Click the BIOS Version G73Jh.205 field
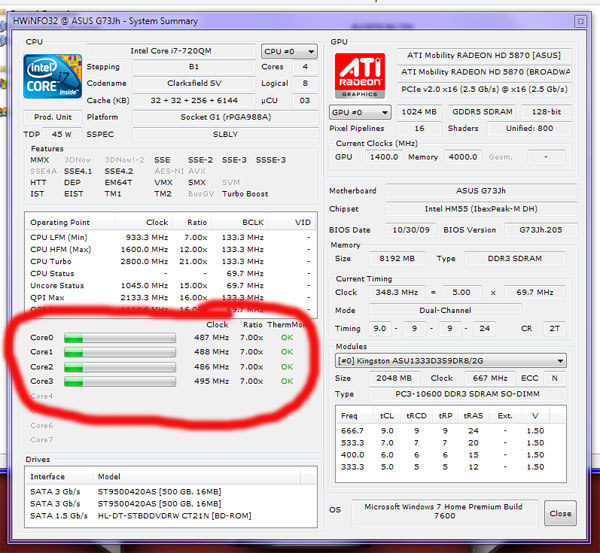Screen dimensions: 600x553 point(541,230)
